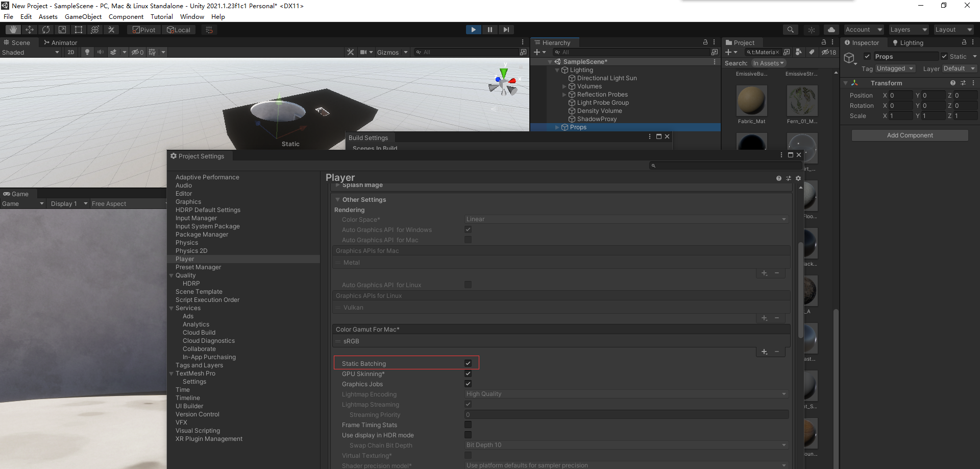Viewport: 980px width, 469px height.
Task: Open the Layout dropdown
Action: (953, 30)
